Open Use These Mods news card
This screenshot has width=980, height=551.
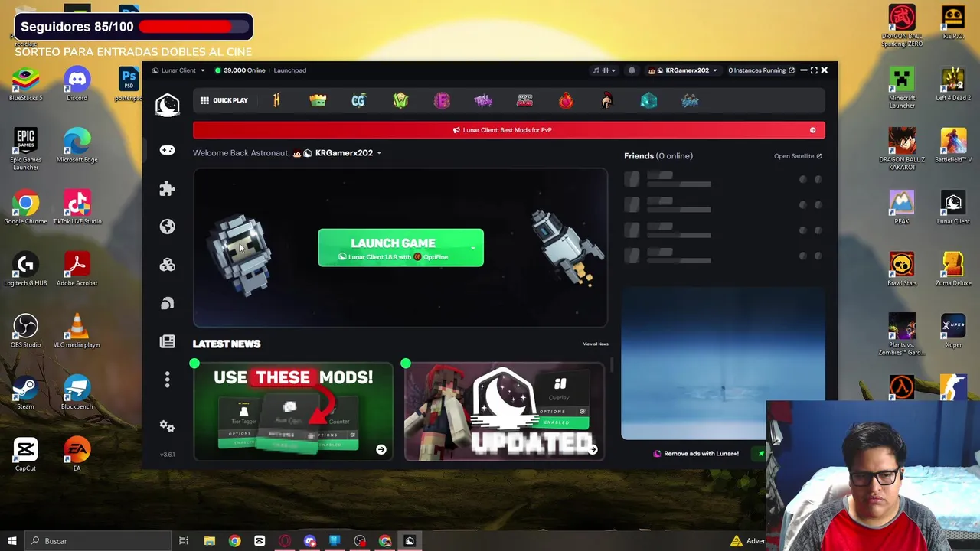[293, 412]
